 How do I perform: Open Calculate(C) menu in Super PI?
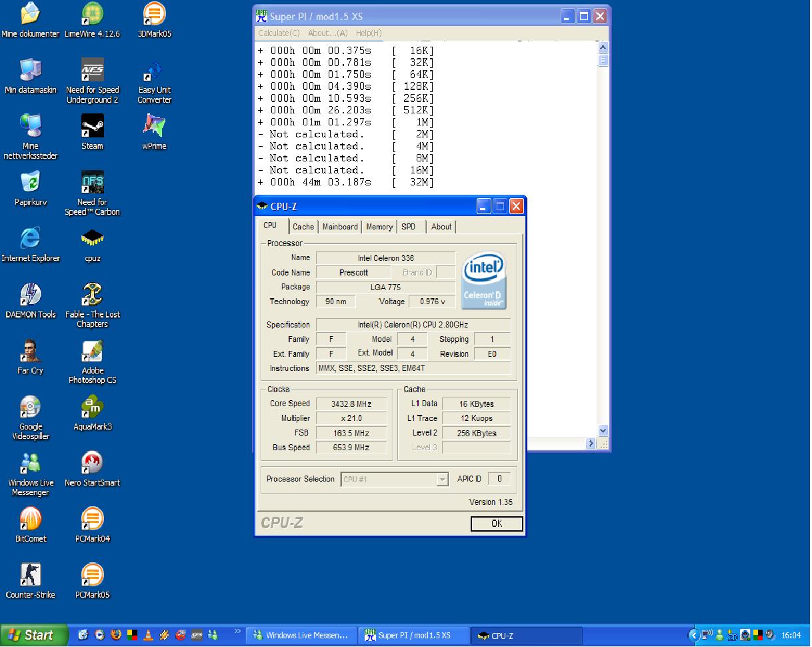tap(279, 33)
